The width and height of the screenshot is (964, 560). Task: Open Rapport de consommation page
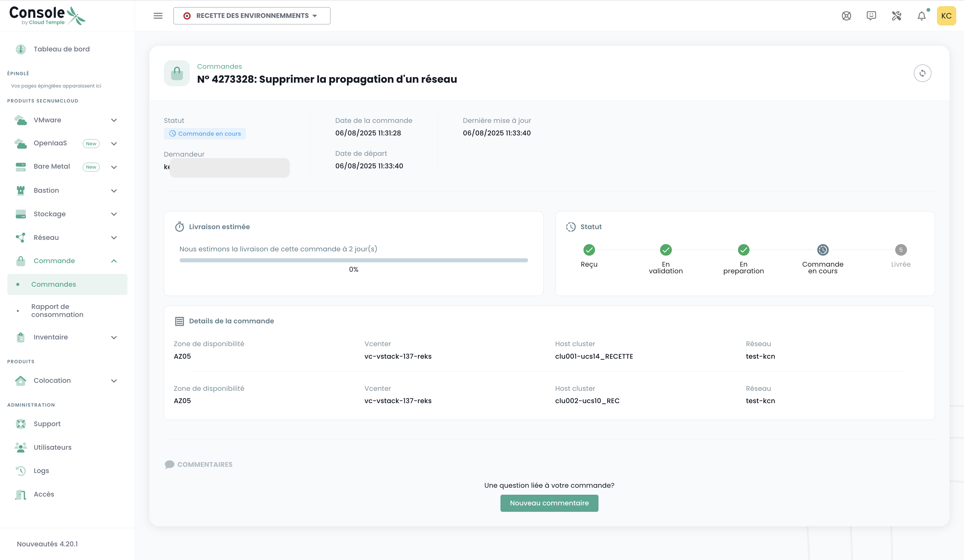tap(57, 311)
